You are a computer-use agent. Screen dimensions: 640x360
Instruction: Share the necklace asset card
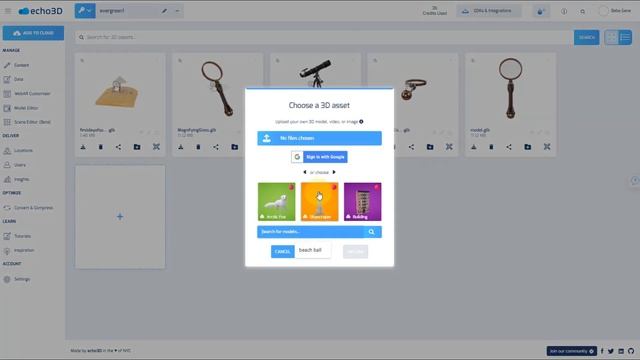[x=411, y=147]
